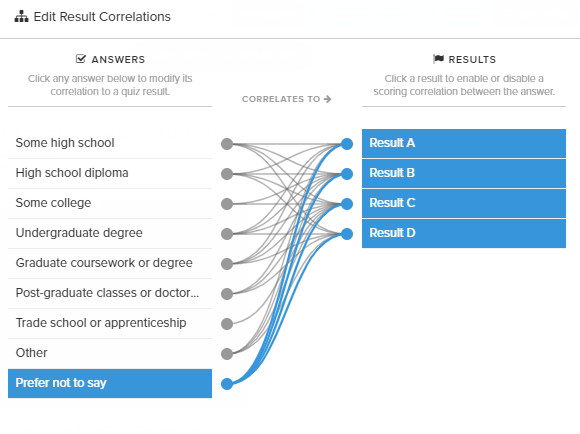Choose the Undergraduate degree answer

point(110,233)
